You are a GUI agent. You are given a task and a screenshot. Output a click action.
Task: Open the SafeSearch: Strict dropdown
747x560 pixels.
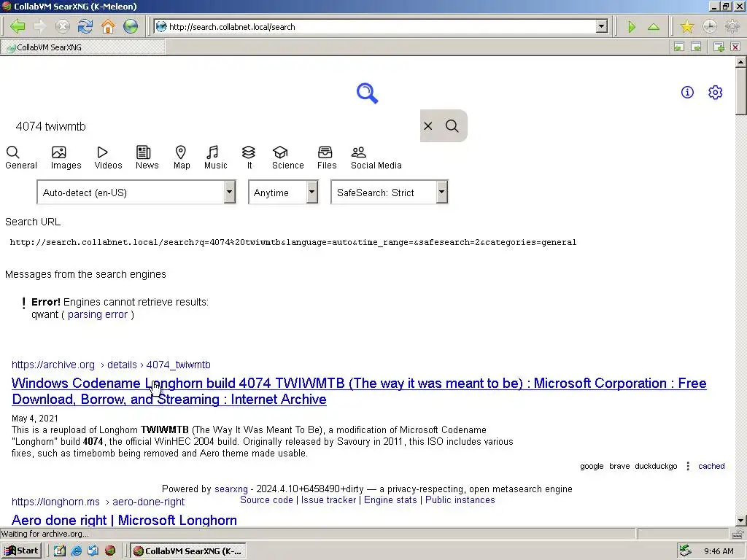click(x=390, y=192)
